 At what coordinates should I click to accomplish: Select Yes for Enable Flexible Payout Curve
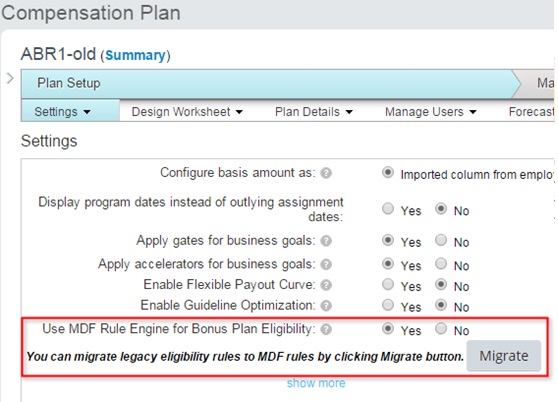[x=388, y=284]
